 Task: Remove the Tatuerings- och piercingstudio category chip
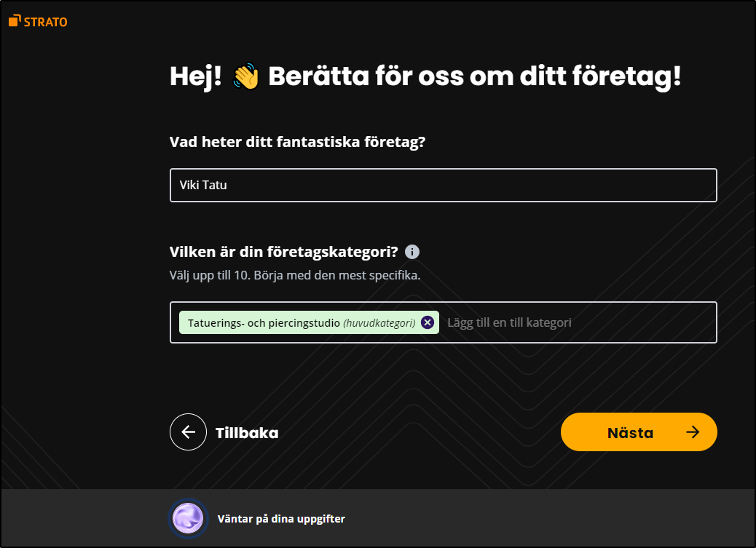point(429,322)
